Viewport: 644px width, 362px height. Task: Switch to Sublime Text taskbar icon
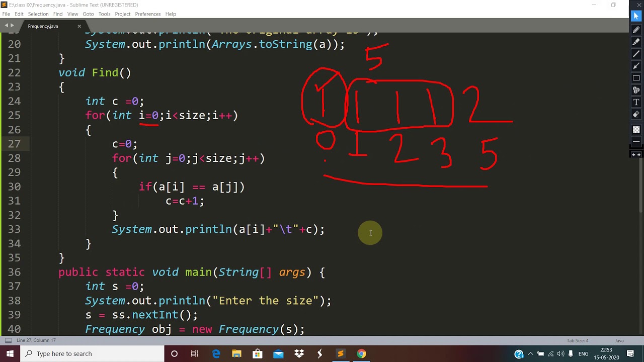[x=341, y=353]
